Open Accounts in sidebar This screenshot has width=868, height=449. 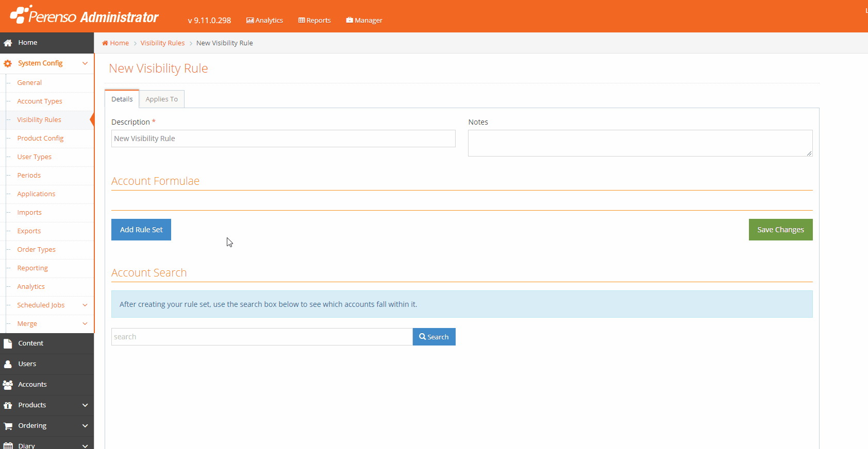47,385
